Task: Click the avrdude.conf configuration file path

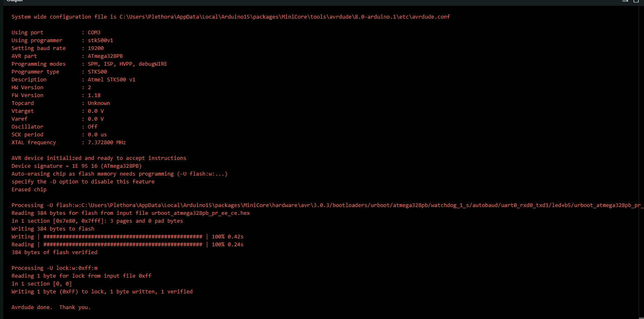Action: coord(284,17)
